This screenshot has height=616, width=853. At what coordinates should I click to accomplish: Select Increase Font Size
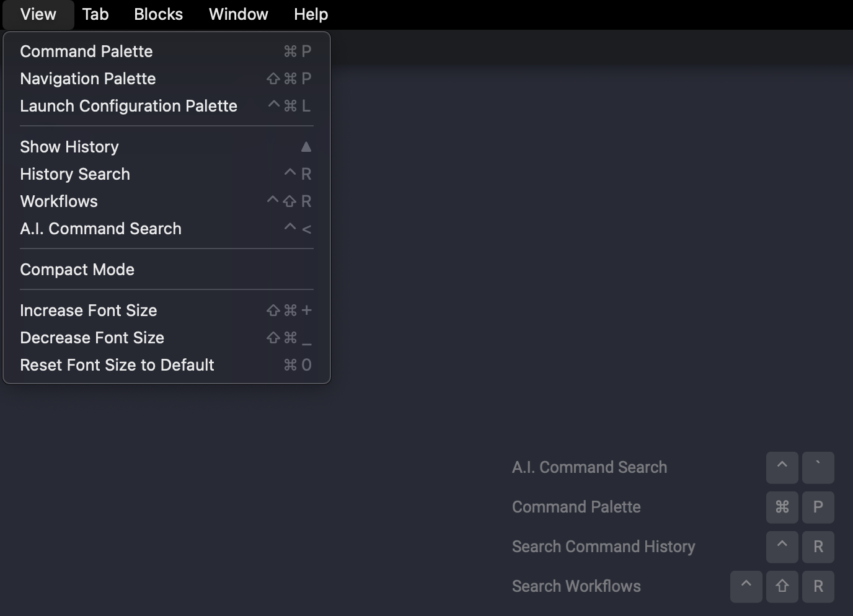pos(88,310)
